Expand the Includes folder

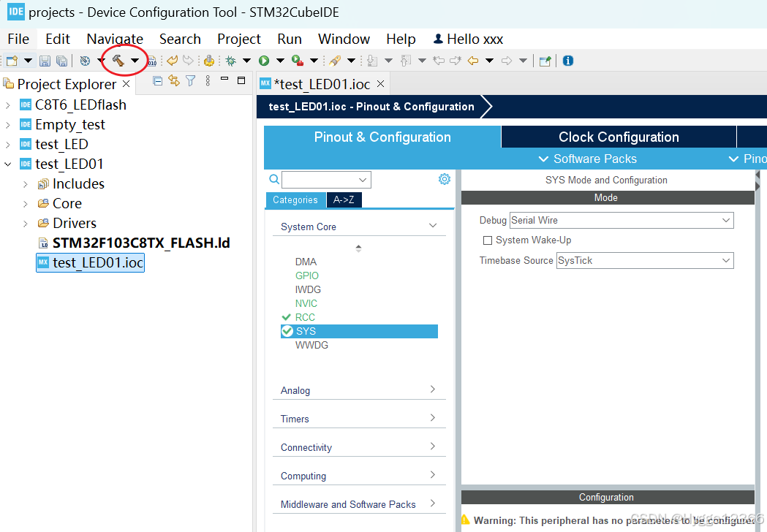point(26,184)
